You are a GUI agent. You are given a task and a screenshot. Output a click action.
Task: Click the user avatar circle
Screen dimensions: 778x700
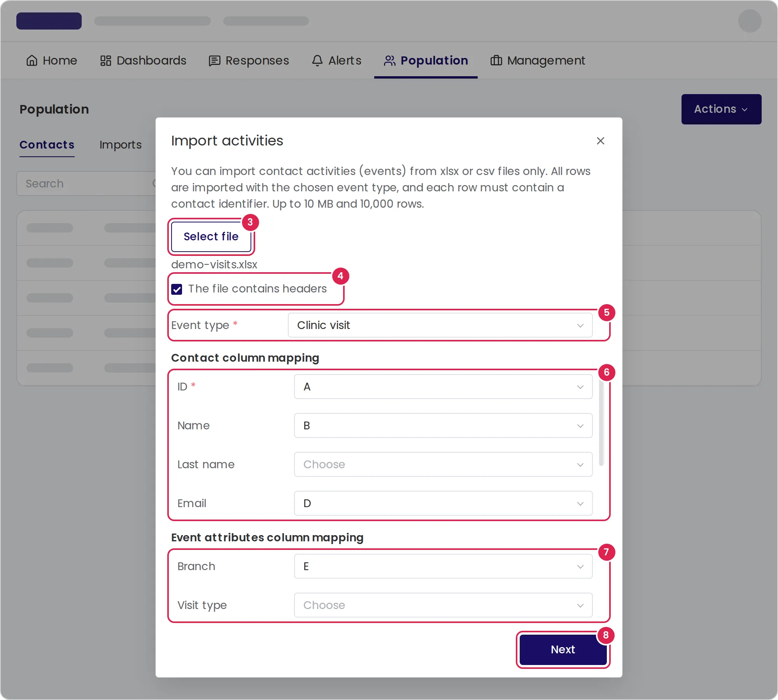[x=750, y=21]
